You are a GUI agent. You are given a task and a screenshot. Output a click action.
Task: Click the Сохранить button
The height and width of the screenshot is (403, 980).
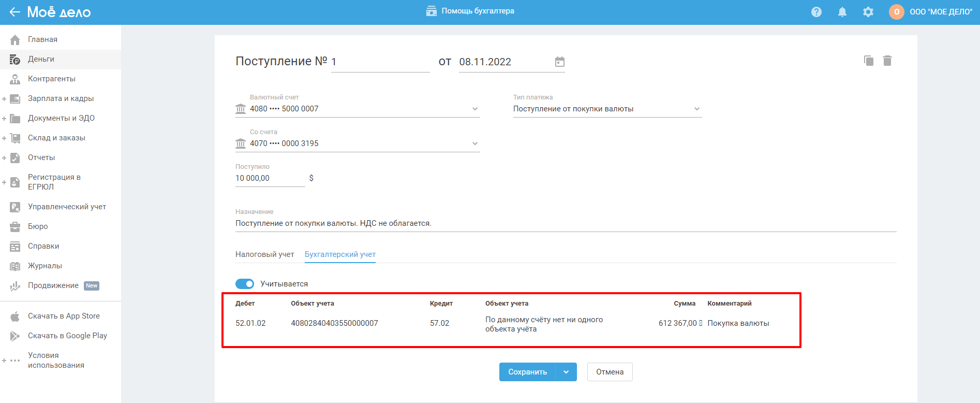pos(527,372)
